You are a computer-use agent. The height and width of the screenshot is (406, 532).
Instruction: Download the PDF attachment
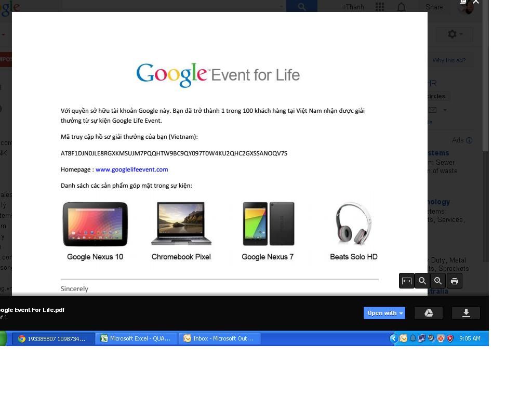[466, 313]
